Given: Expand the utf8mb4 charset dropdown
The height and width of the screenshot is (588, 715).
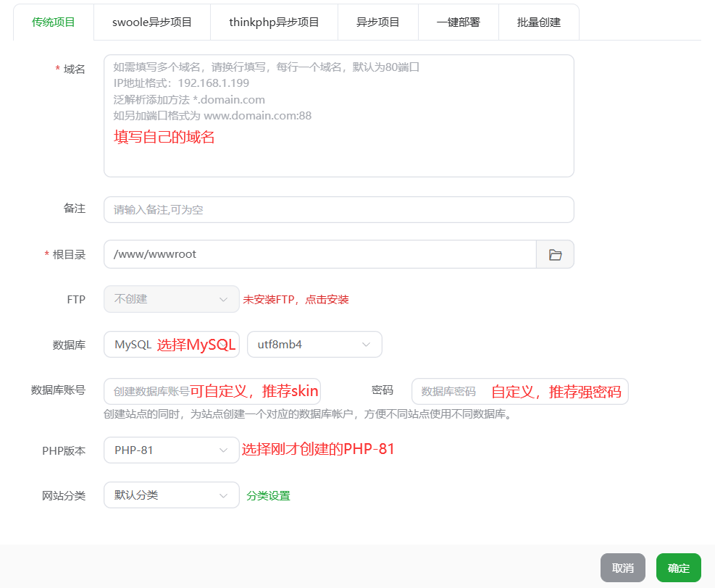Looking at the screenshot, I should [x=314, y=345].
